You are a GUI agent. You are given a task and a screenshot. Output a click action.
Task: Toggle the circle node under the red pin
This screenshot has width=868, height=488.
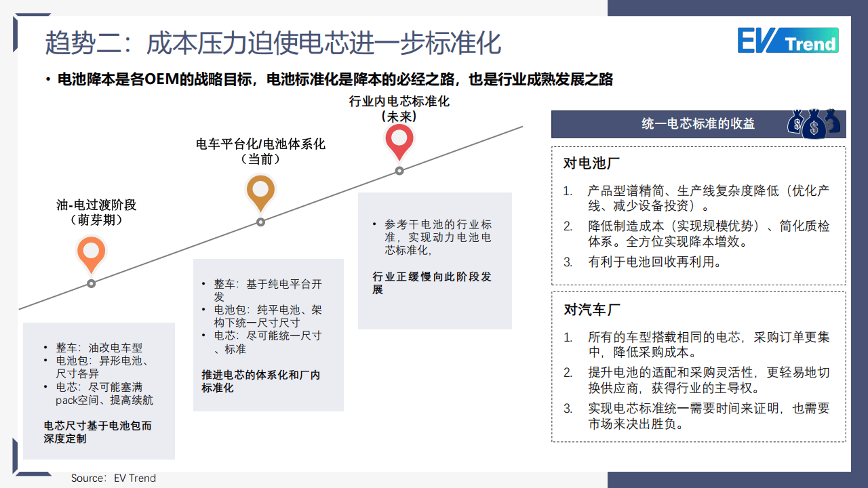point(399,172)
